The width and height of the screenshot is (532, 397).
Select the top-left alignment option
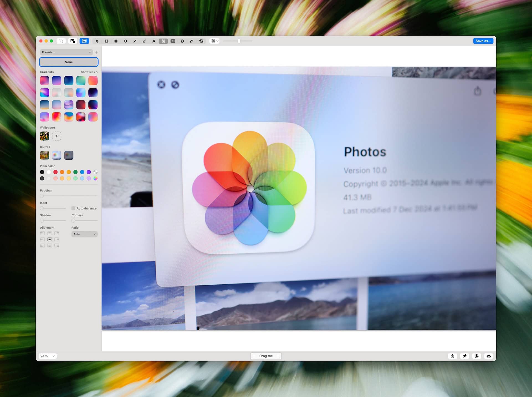point(42,233)
